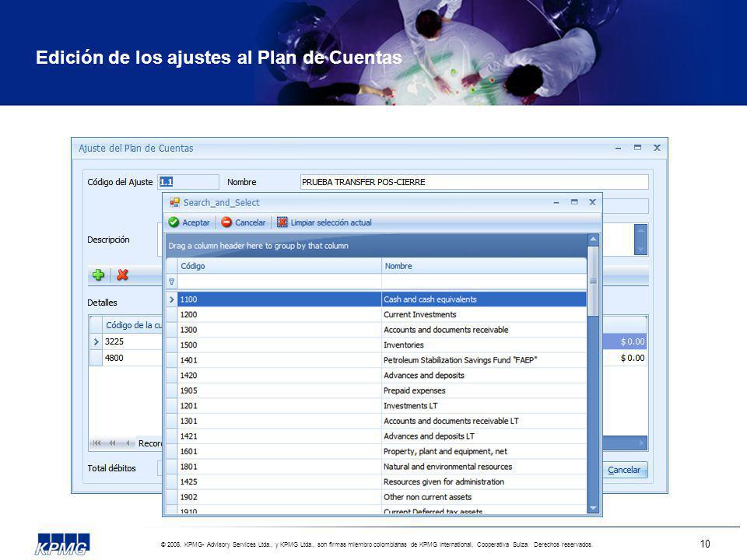The height and width of the screenshot is (560, 747).
Task: Click the Descripción box scroll up arrow
Action: pyautogui.click(x=640, y=230)
